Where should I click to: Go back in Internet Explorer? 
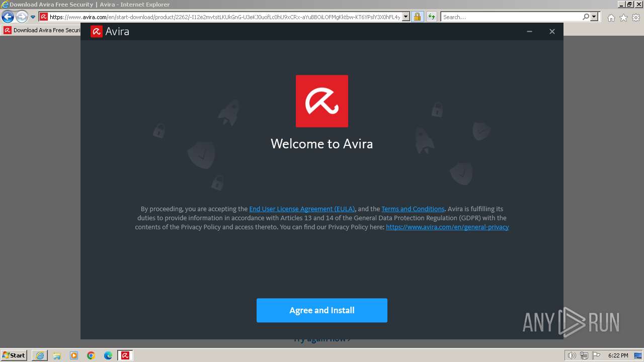[8, 17]
